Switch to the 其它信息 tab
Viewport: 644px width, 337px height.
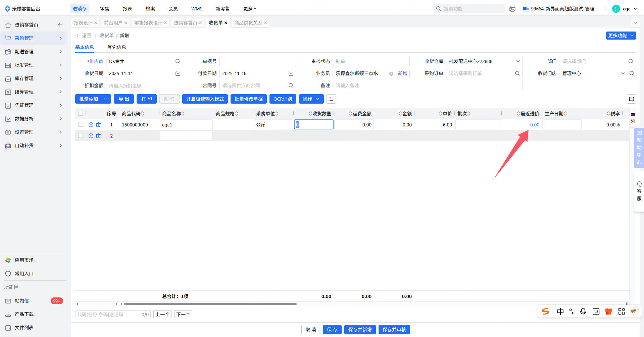tap(116, 47)
